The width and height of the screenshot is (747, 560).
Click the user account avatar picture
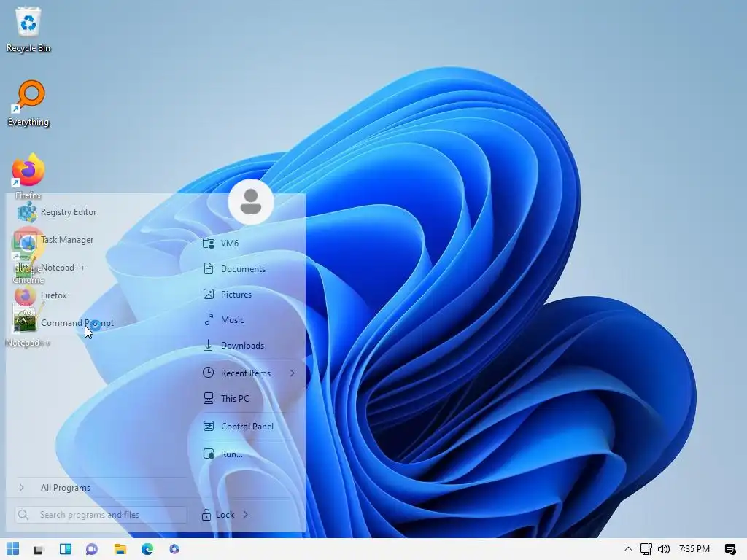(251, 202)
